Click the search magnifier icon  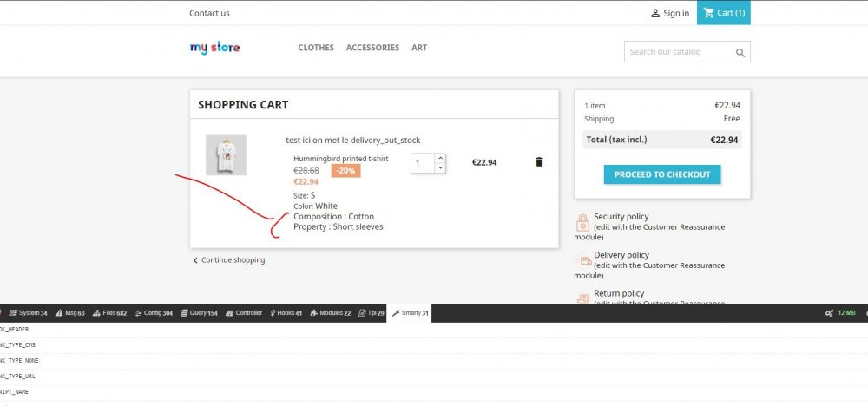pos(740,53)
